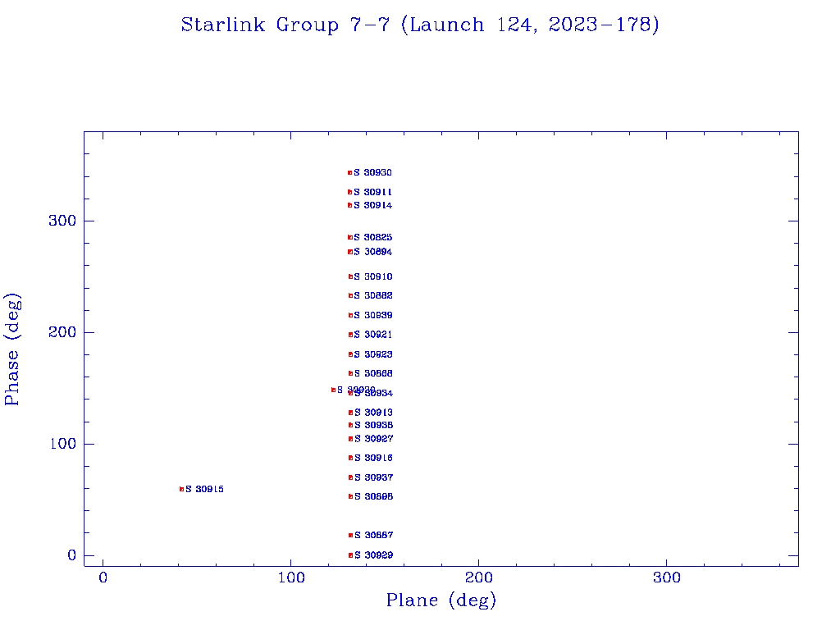Screen dimensions: 840x630
Task: Click the red marker beside 'S 30929'
Action: [x=351, y=555]
